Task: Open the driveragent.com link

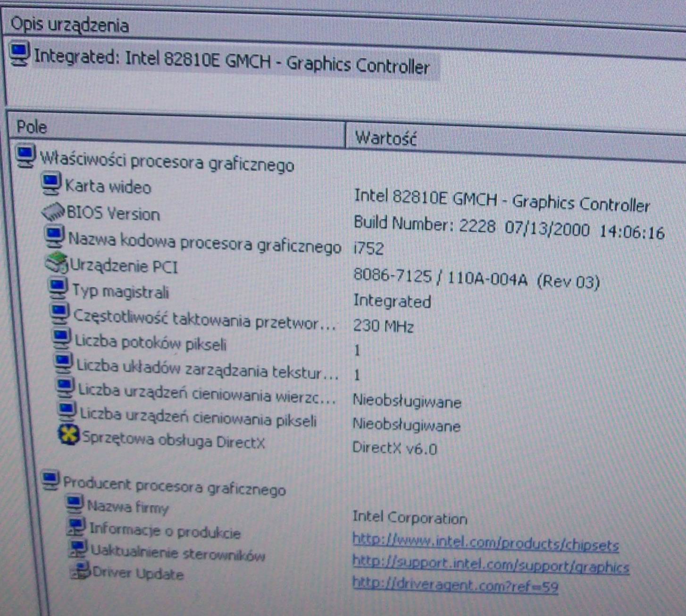Action: [455, 585]
